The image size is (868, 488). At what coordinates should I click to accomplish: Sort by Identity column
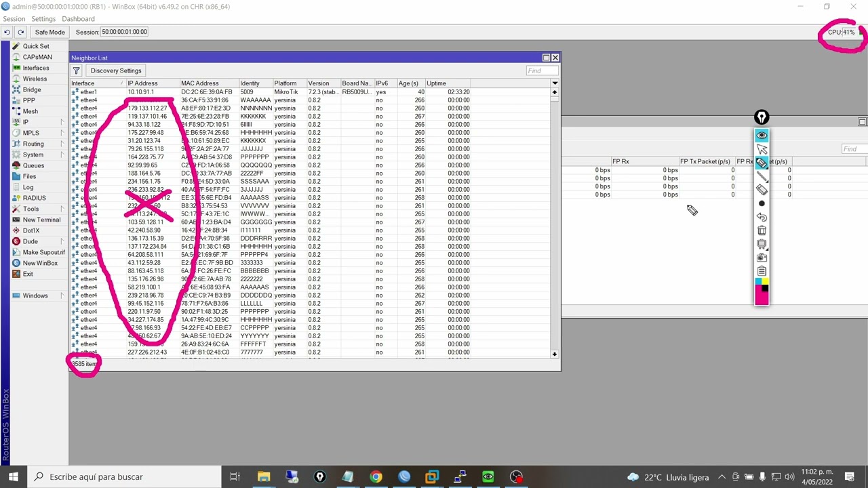point(256,83)
